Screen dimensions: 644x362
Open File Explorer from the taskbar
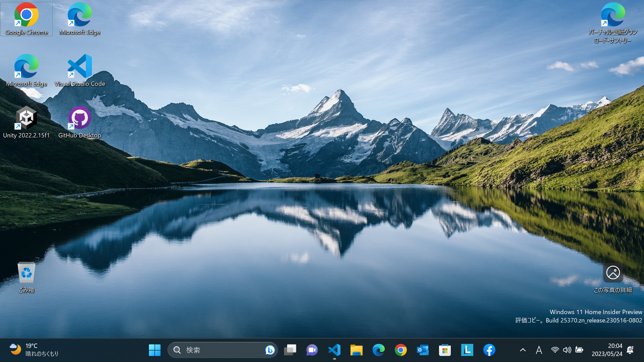356,350
